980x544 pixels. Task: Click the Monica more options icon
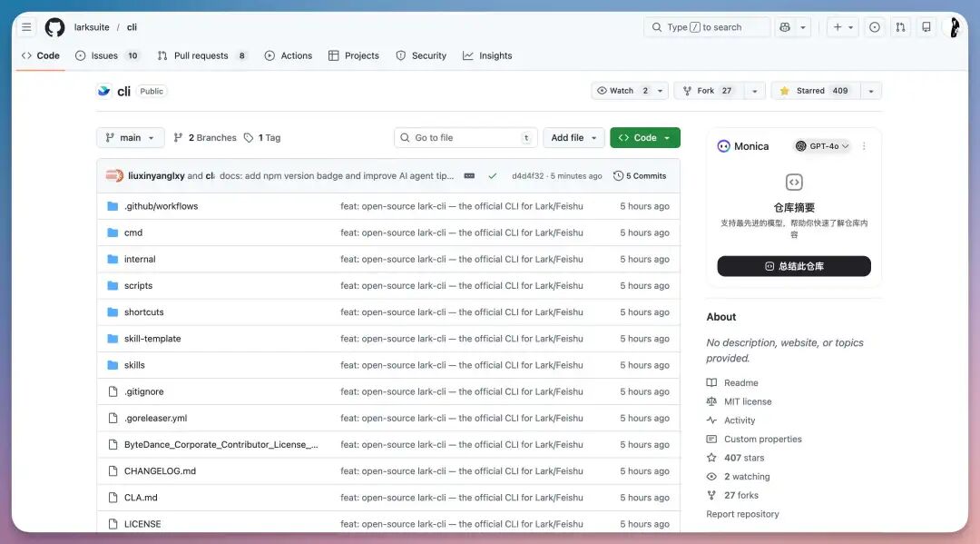tap(864, 146)
